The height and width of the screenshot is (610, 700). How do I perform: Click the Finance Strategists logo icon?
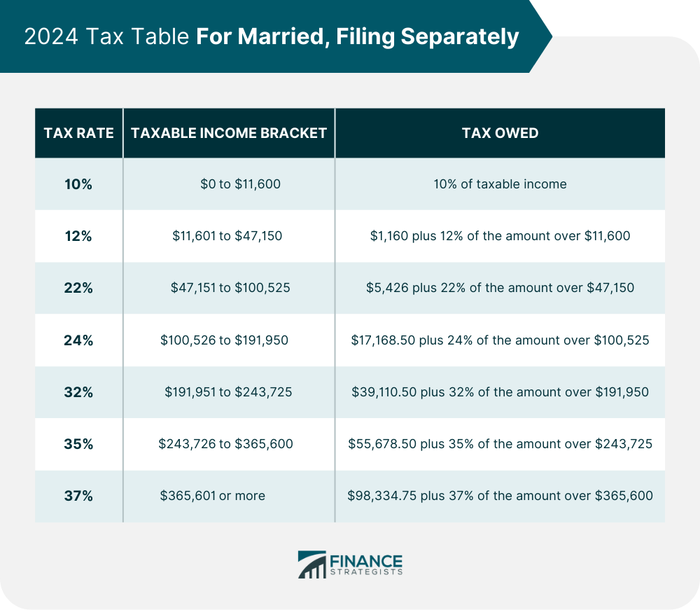click(x=311, y=564)
